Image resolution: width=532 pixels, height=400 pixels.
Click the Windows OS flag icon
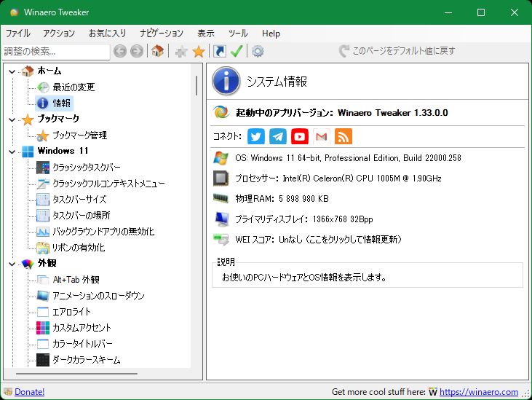coord(221,158)
